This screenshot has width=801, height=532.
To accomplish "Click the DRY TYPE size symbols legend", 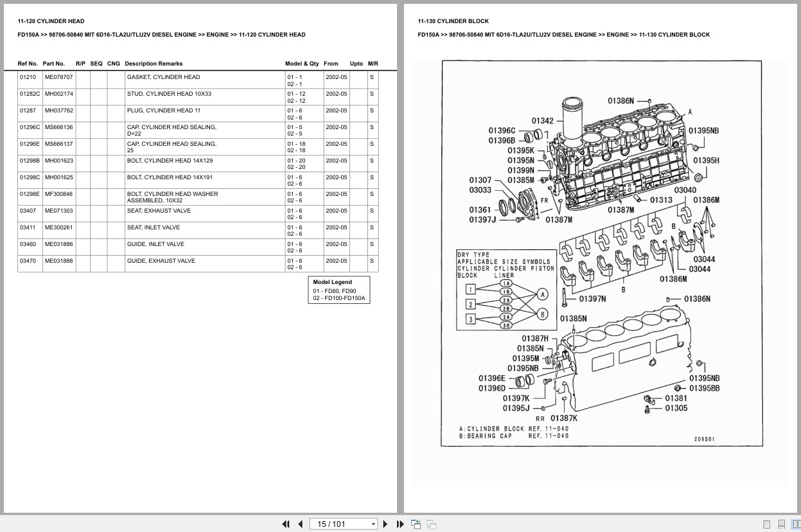I will 506,290.
